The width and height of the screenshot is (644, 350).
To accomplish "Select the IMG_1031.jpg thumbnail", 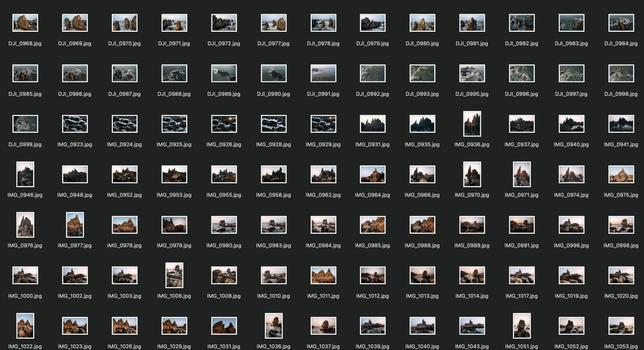I will 224,326.
